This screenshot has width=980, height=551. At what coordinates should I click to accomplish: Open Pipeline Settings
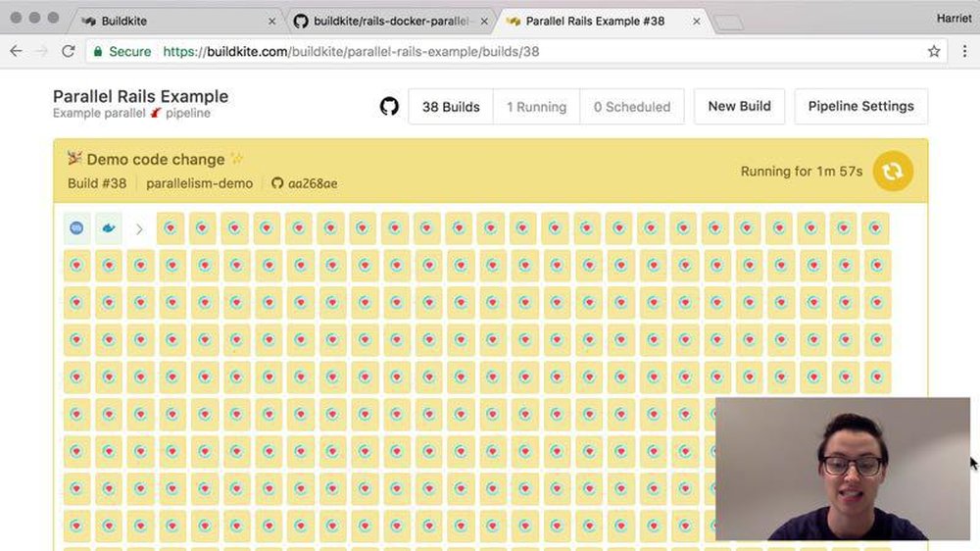pos(860,106)
